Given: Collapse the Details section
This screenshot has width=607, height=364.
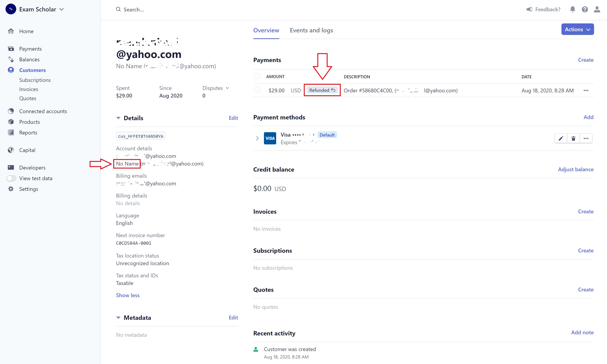Looking at the screenshot, I should tap(118, 118).
